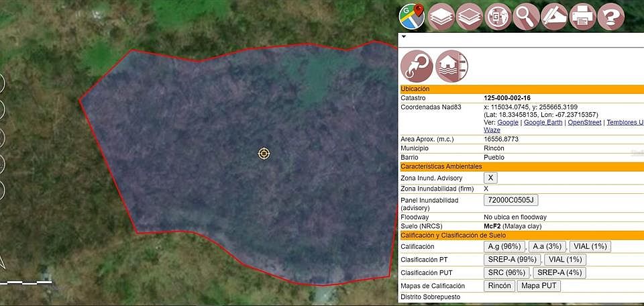This screenshot has width=644, height=306.
Task: Click the circular arrow share/redirect icon
Action: point(417,66)
